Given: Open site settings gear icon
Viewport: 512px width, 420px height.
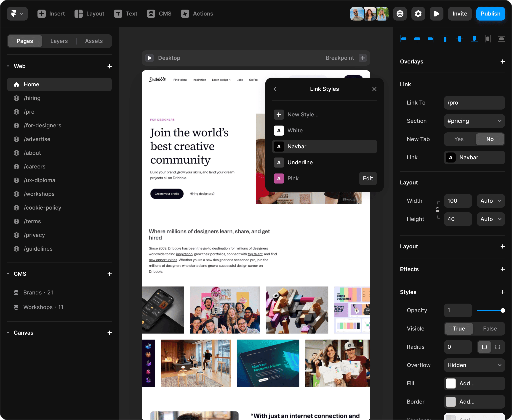Looking at the screenshot, I should [x=418, y=13].
